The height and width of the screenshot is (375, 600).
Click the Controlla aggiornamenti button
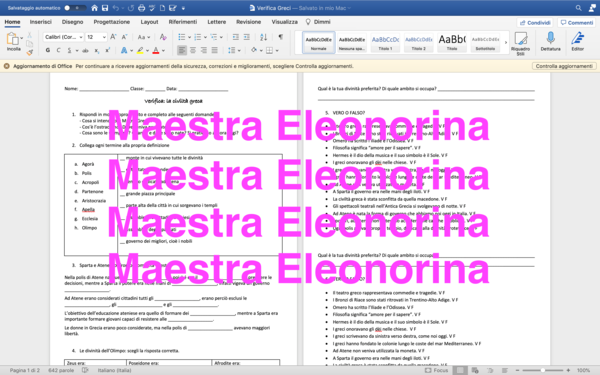[x=564, y=66]
